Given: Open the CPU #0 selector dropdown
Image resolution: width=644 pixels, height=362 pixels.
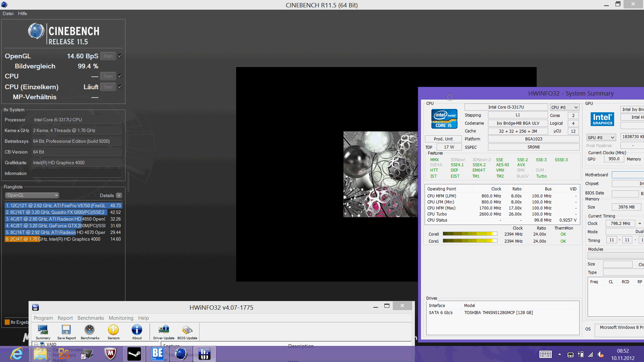Looking at the screenshot, I should 565,107.
